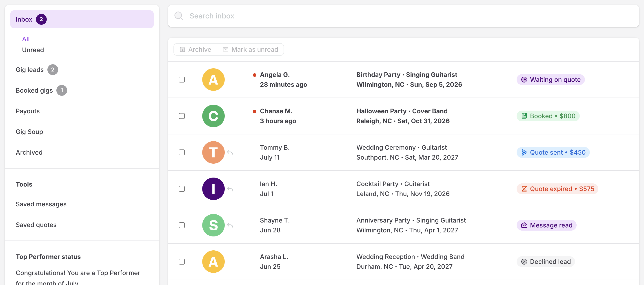Open Saved quotes tool
The width and height of the screenshot is (644, 285).
click(36, 225)
